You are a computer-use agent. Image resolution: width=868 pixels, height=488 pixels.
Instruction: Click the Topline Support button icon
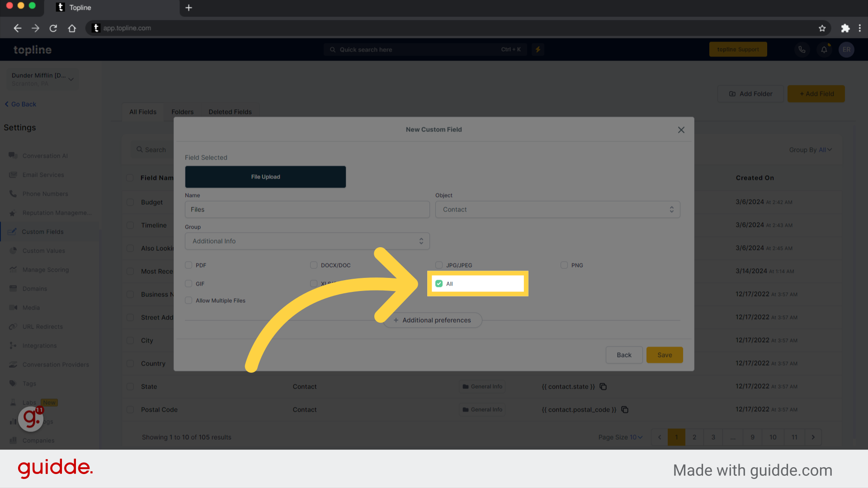point(738,49)
